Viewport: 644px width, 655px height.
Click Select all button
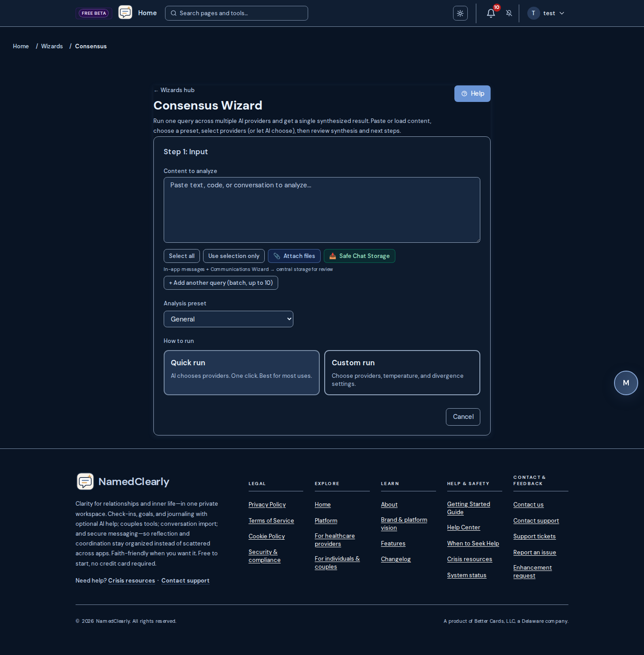(x=182, y=256)
